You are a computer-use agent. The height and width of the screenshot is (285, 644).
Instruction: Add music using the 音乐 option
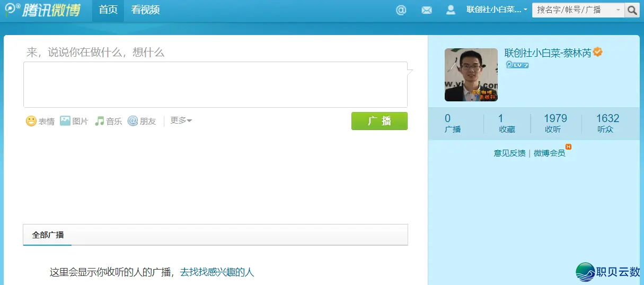pyautogui.click(x=108, y=121)
